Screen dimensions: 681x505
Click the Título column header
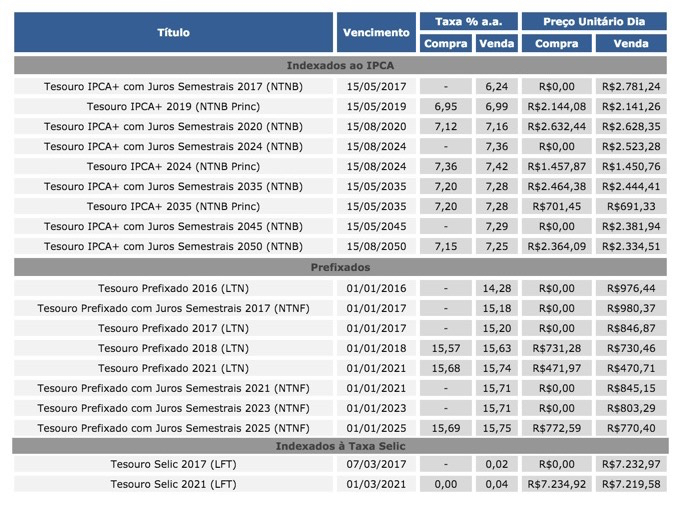pos(173,32)
